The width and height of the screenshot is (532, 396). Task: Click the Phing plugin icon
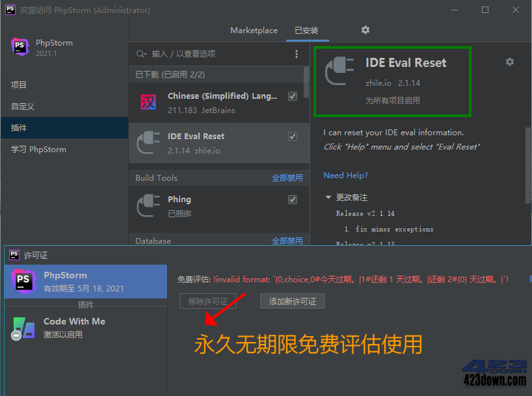pos(149,204)
